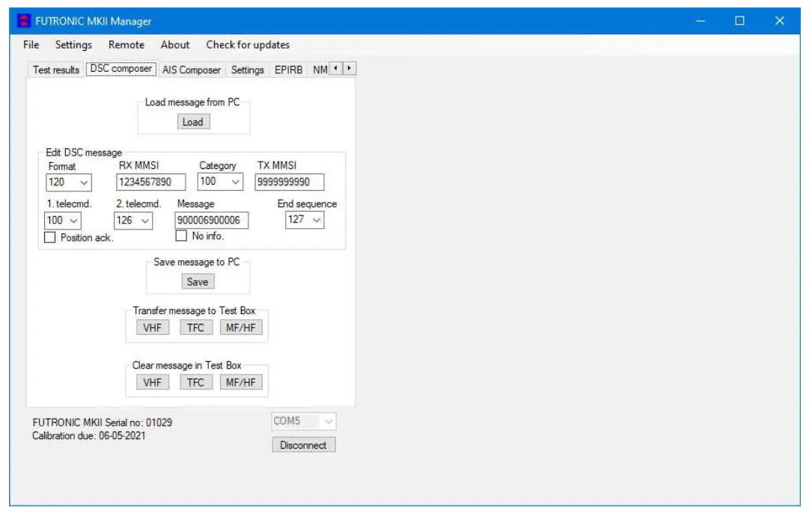
Task: Open the File menu
Action: coord(31,45)
